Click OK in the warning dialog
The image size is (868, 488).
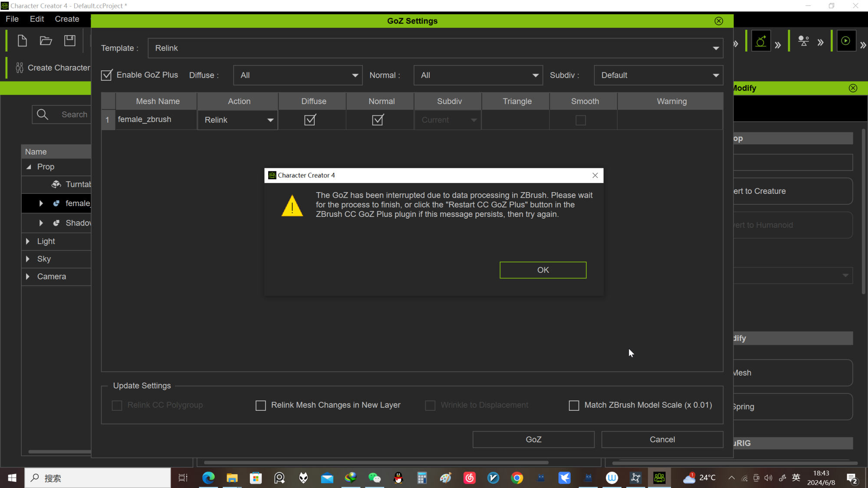[x=543, y=270]
